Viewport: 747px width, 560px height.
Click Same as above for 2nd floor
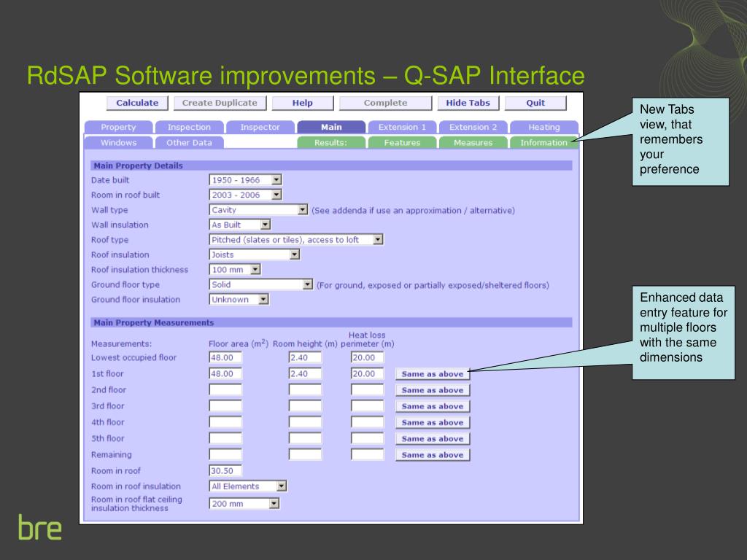pyautogui.click(x=433, y=390)
